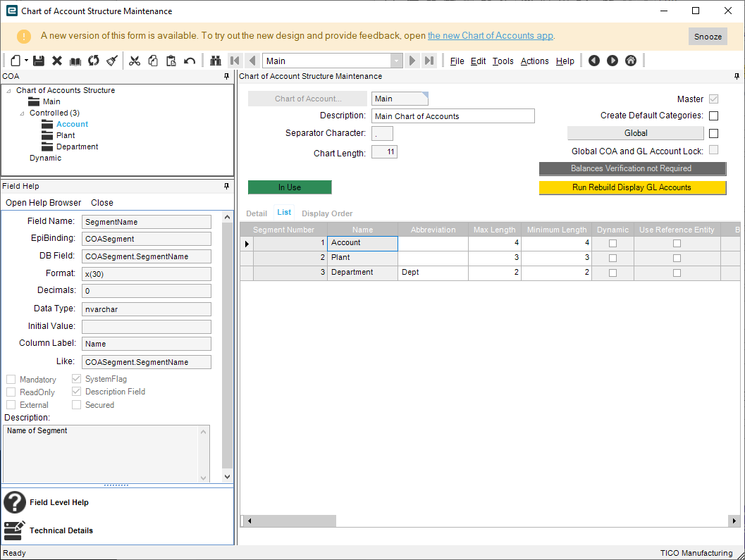Check Dynamic for the Account segment row
The width and height of the screenshot is (745, 560).
click(x=612, y=243)
